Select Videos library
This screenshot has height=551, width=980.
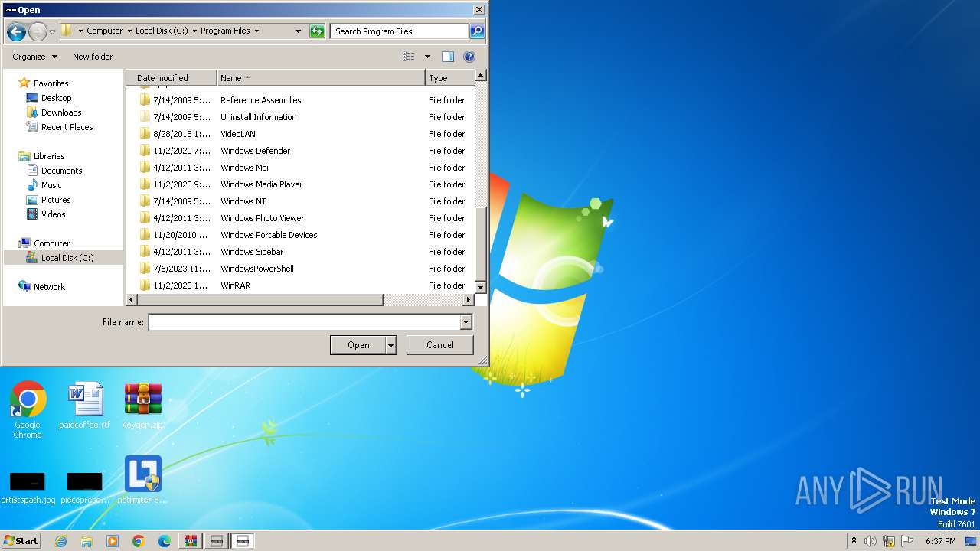coord(53,214)
